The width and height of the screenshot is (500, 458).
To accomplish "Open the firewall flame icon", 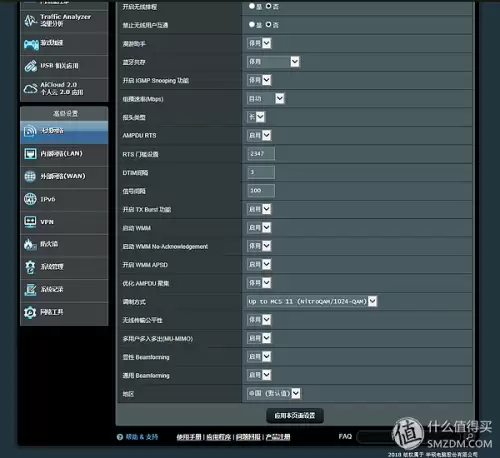I will 30,244.
